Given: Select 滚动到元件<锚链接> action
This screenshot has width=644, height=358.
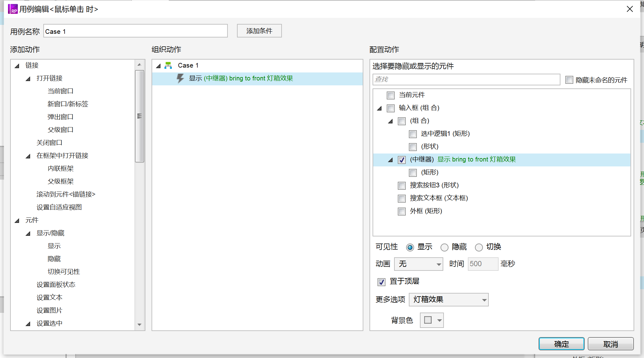Looking at the screenshot, I should click(66, 194).
